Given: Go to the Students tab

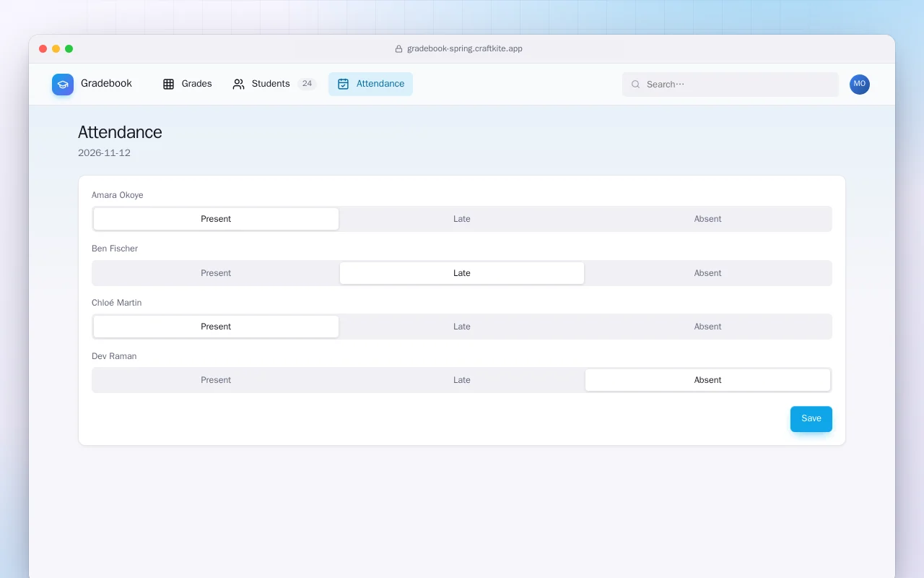Looking at the screenshot, I should click(x=274, y=84).
